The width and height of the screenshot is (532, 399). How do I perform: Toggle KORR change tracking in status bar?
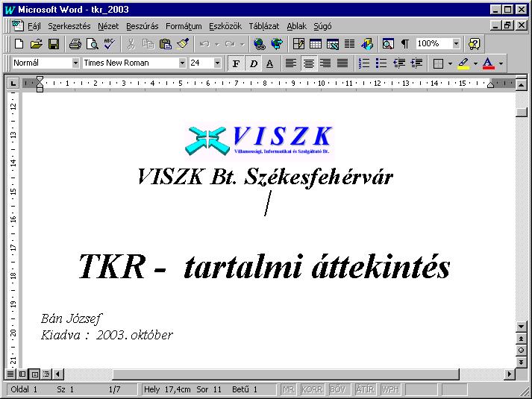point(312,389)
